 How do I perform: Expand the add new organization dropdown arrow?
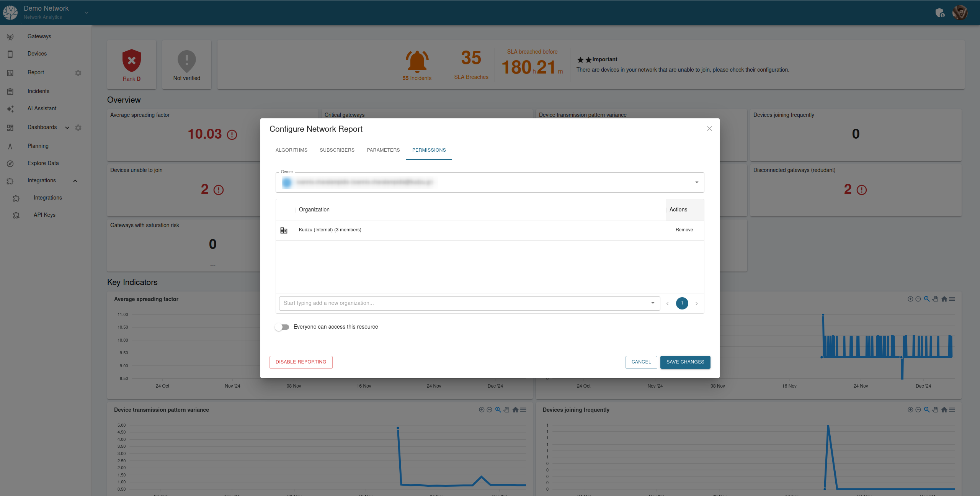tap(653, 303)
